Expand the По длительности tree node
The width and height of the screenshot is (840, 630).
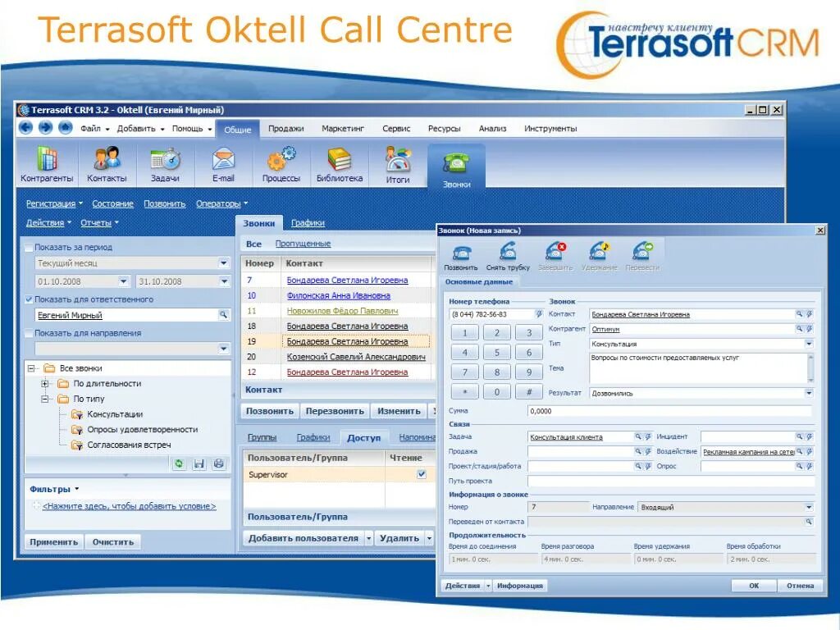pyautogui.click(x=45, y=384)
